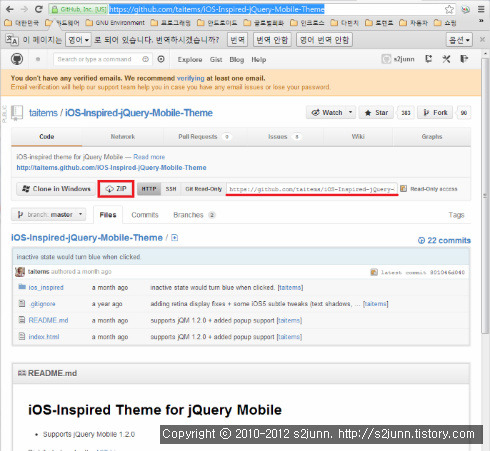
Task: Click the extension icon beside bookmark star
Action: pyautogui.click(x=465, y=9)
